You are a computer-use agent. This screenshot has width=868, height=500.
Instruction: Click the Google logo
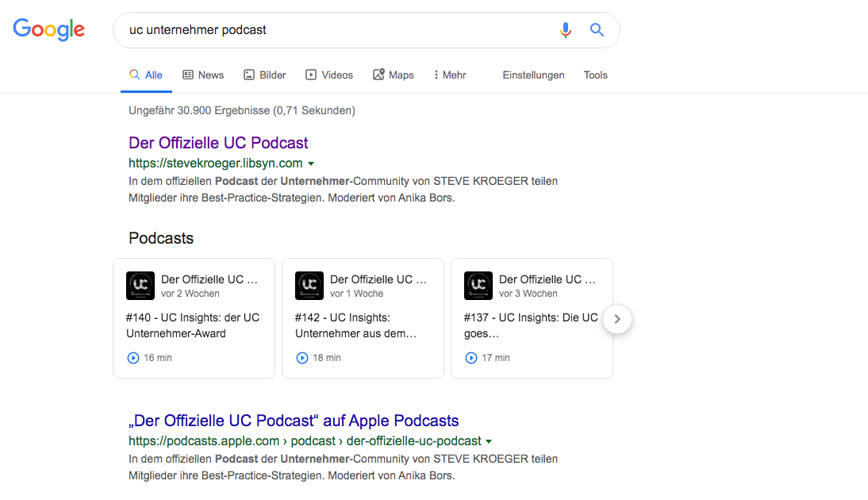[x=48, y=29]
